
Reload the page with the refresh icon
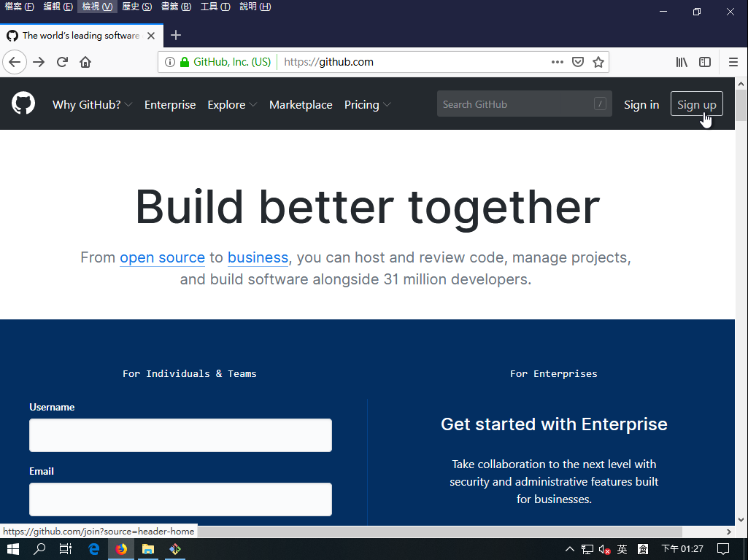pos(63,62)
